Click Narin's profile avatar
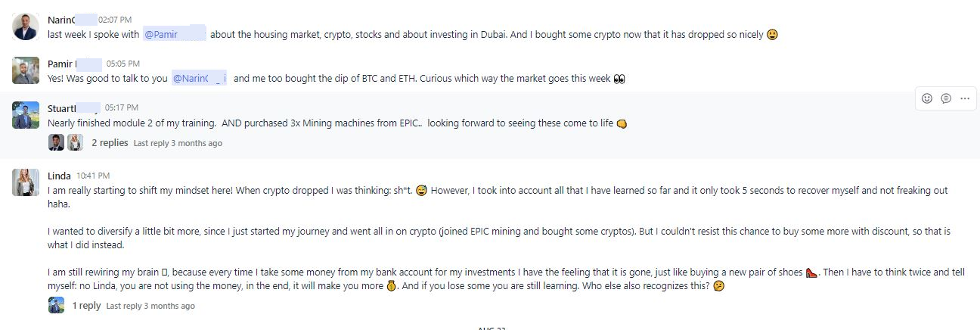Image resolution: width=980 pixels, height=330 pixels. [26, 27]
